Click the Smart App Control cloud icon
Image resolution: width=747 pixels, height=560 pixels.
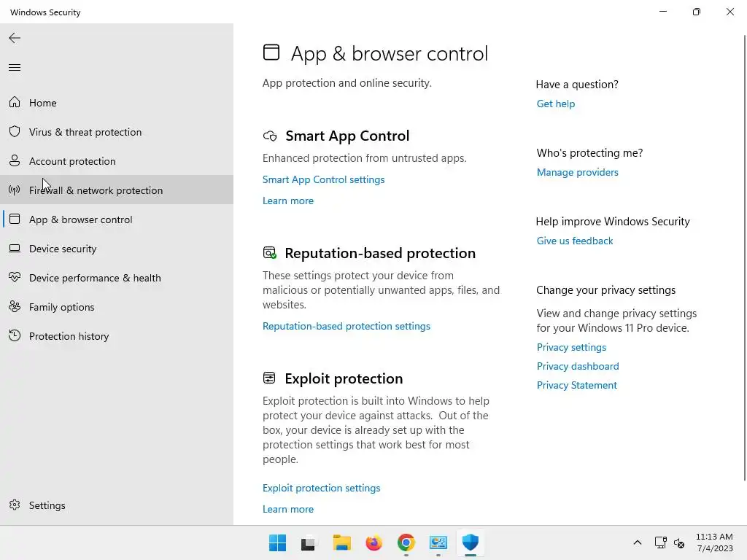(270, 136)
